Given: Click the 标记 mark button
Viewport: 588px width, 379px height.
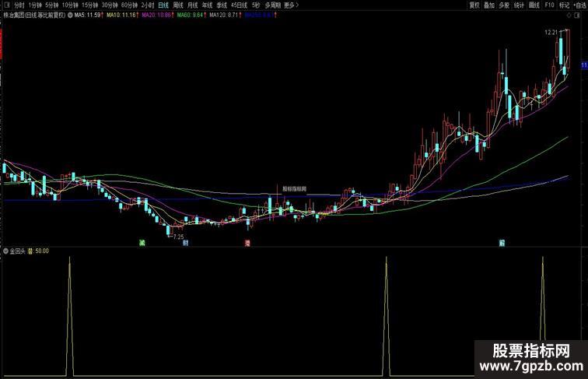Looking at the screenshot, I should pyautogui.click(x=565, y=5).
